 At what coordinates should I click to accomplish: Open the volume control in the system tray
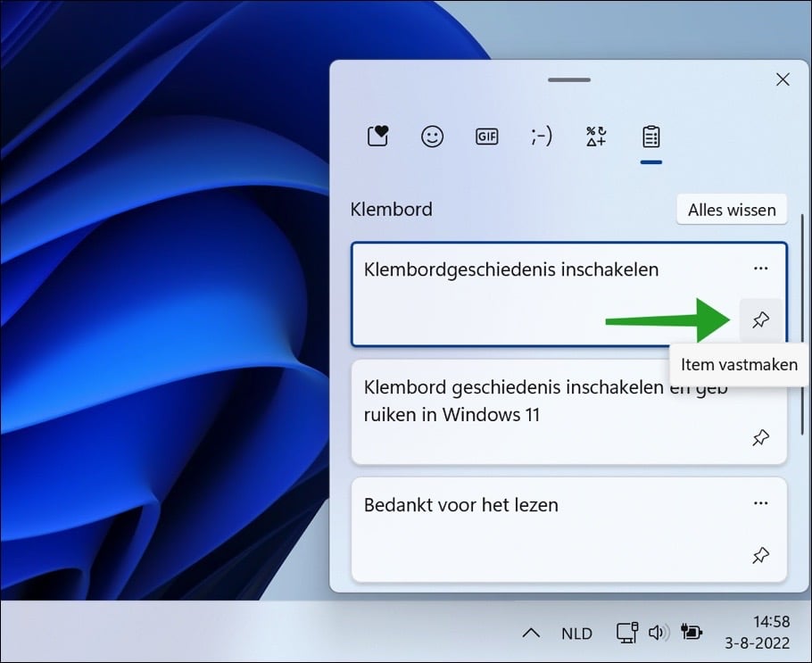point(659,633)
